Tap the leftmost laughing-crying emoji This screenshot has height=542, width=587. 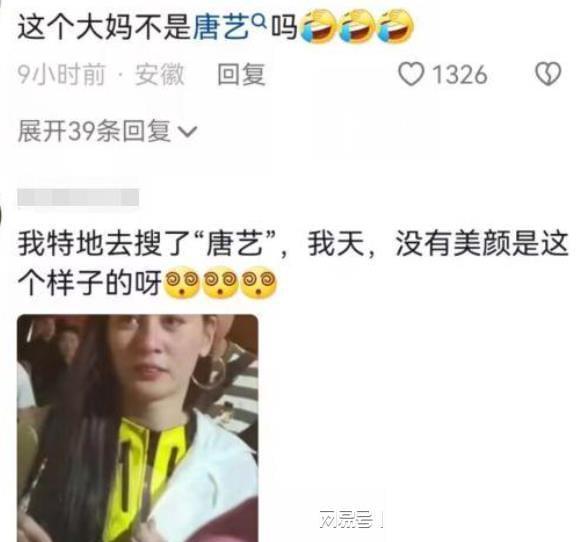(x=318, y=26)
